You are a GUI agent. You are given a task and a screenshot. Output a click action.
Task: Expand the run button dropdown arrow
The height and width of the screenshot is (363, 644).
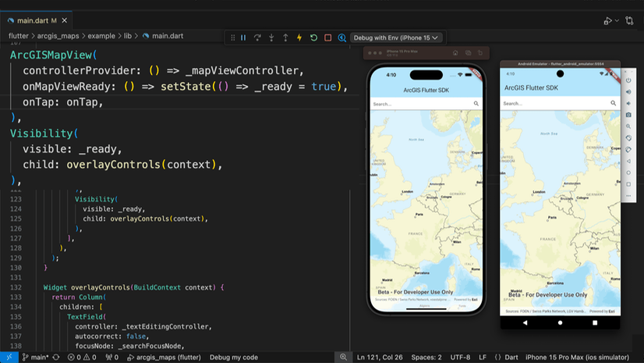tap(617, 21)
